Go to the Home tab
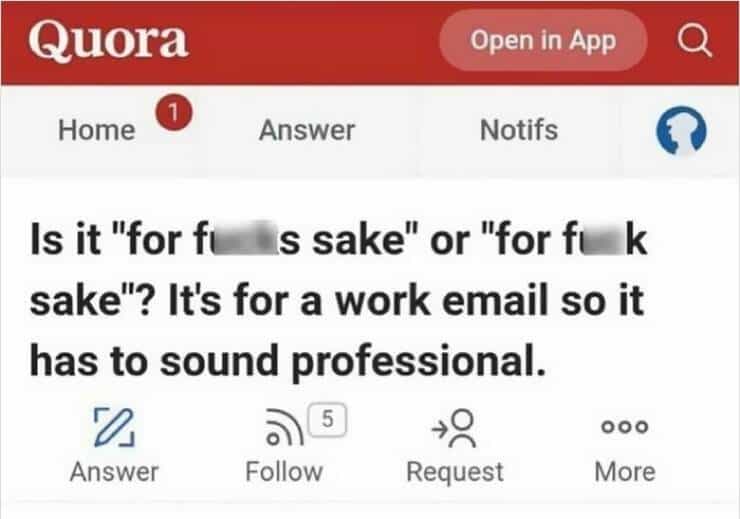Image resolution: width=740 pixels, height=519 pixels. point(96,130)
